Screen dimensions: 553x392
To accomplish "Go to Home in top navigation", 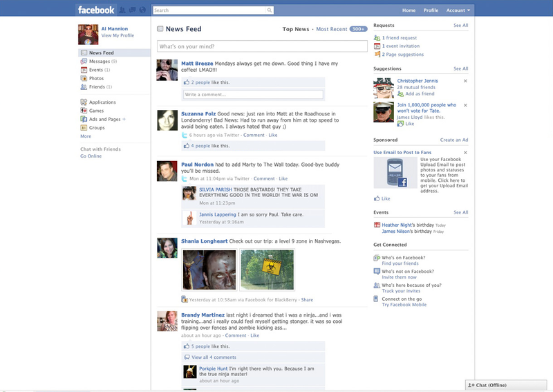I will pyautogui.click(x=409, y=10).
